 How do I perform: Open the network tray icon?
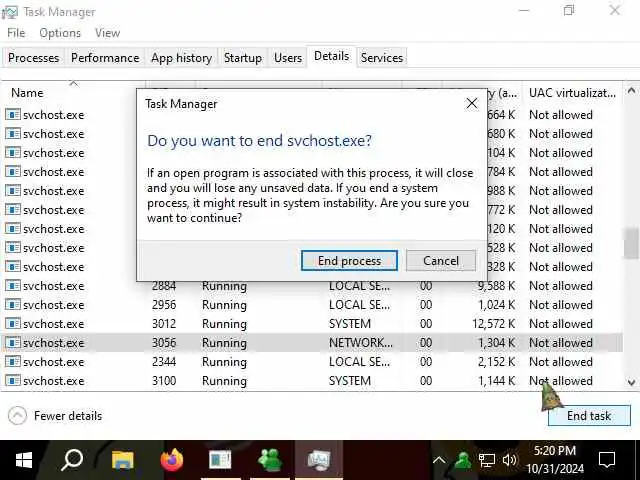pos(486,460)
